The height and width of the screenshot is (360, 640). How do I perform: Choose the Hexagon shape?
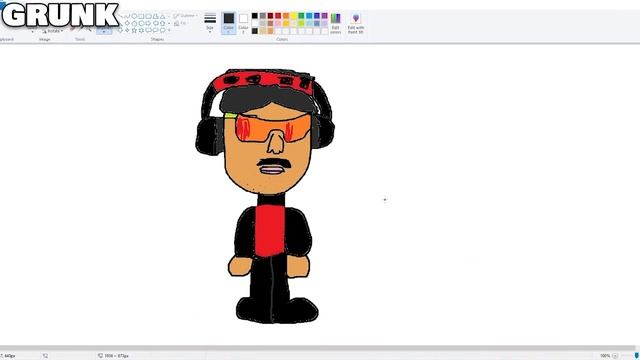pyautogui.click(x=142, y=23)
